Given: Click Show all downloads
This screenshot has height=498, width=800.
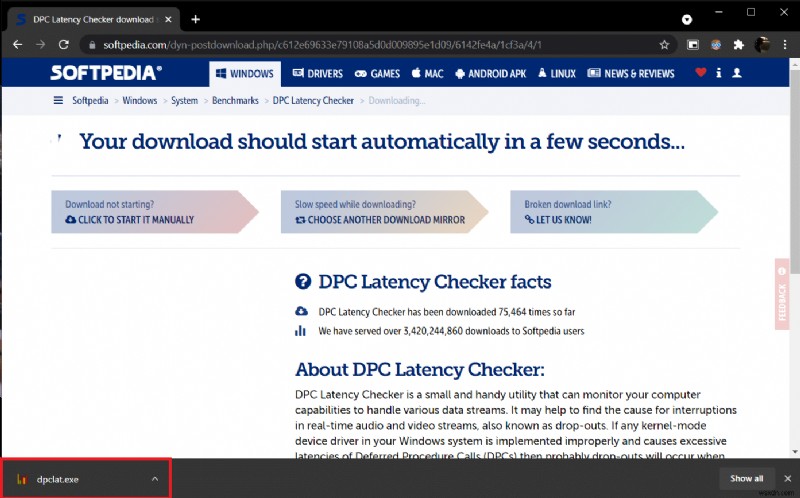Looking at the screenshot, I should pyautogui.click(x=746, y=479).
